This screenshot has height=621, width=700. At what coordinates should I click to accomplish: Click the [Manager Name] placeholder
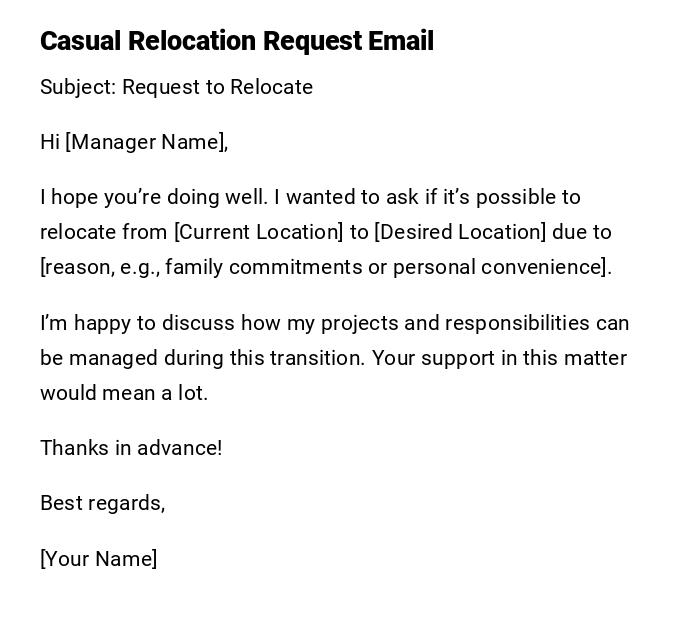(x=146, y=142)
